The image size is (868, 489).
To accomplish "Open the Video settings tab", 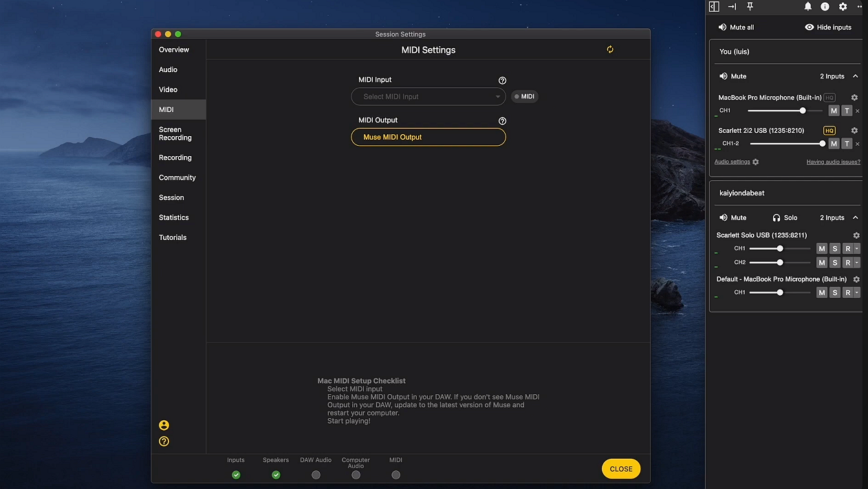I will pyautogui.click(x=168, y=89).
